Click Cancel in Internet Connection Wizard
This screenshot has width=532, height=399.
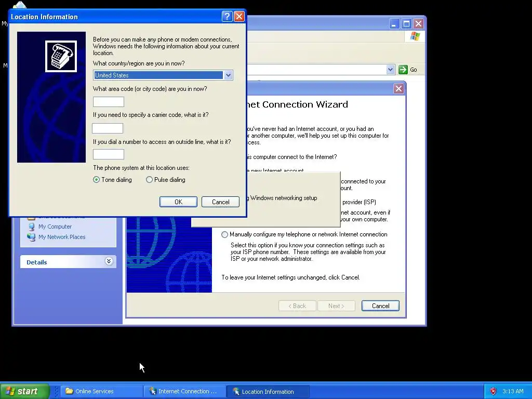pyautogui.click(x=380, y=305)
